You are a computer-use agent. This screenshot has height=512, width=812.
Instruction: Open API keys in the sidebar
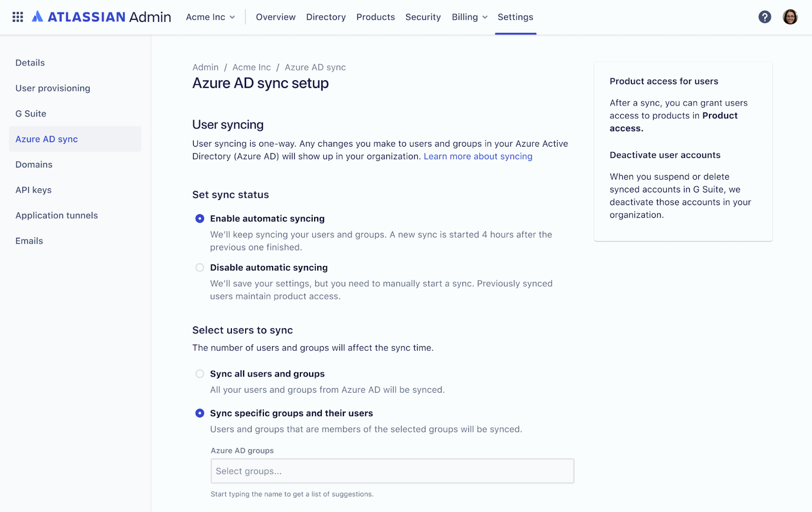[33, 190]
